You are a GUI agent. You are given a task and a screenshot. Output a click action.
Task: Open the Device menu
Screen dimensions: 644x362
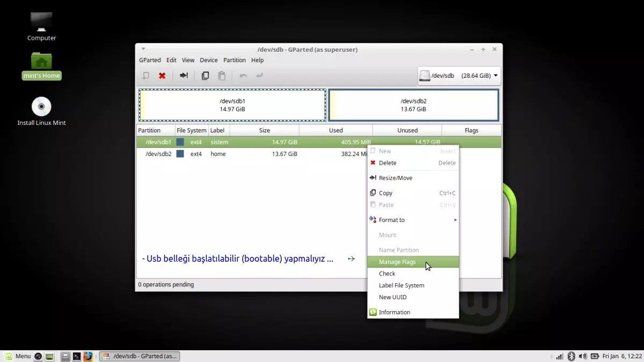[x=208, y=60]
